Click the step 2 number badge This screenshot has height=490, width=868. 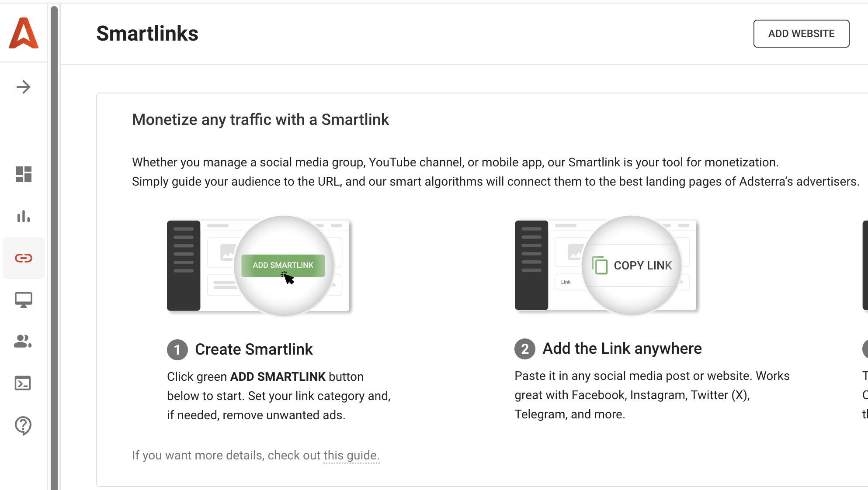[x=524, y=349]
